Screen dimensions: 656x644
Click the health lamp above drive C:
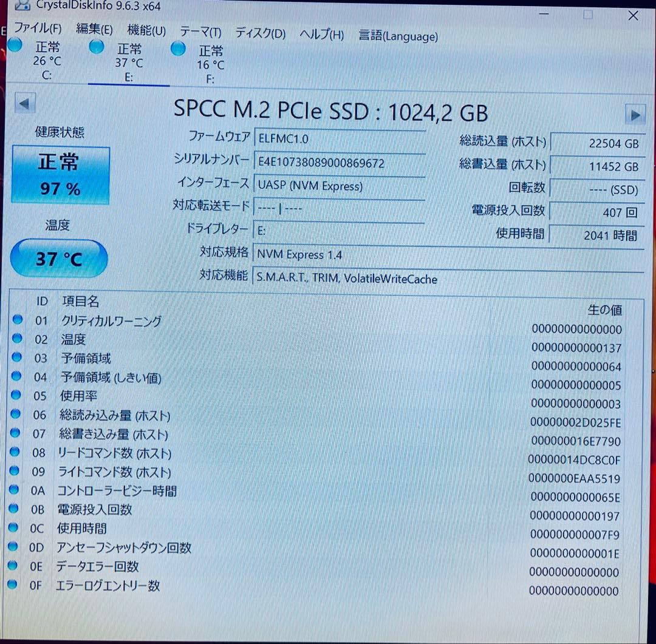[14, 45]
